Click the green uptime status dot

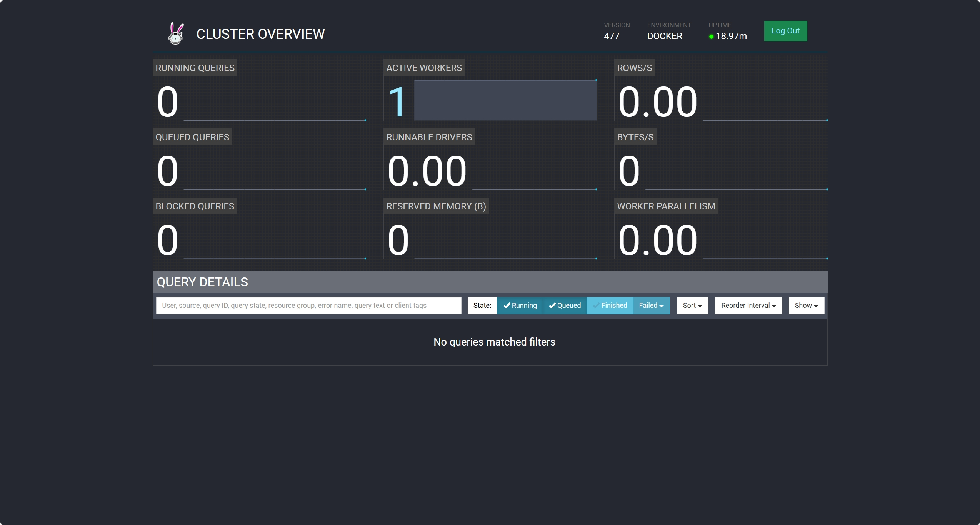click(x=711, y=37)
